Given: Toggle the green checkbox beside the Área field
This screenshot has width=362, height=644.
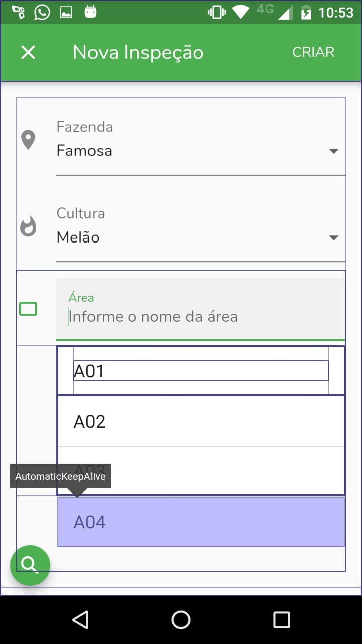Looking at the screenshot, I should pos(28,309).
